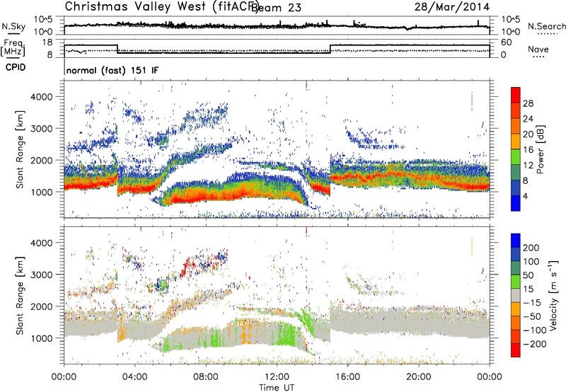Click the '4' tick on the power colorbar

pos(525,196)
